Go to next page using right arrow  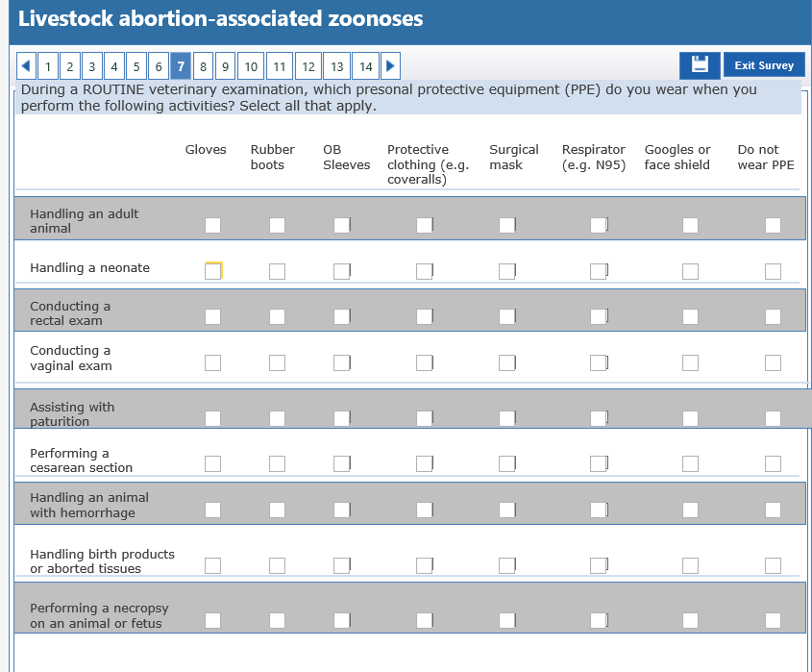[x=390, y=66]
